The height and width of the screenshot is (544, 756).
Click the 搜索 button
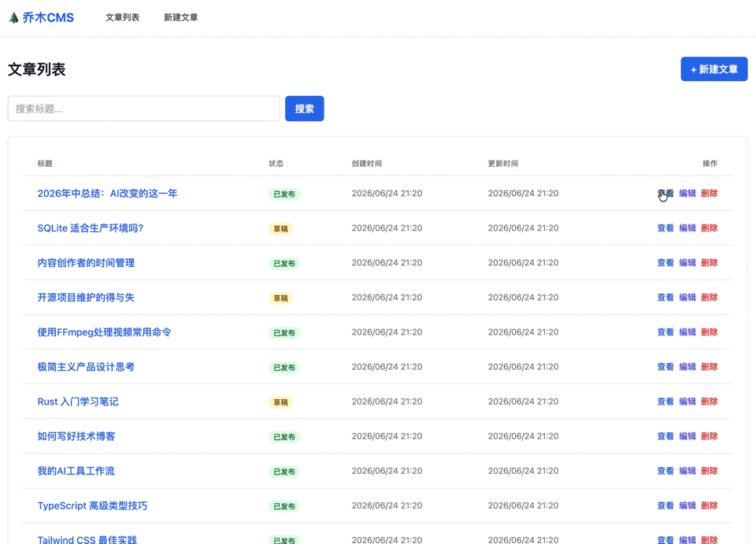[x=304, y=109]
